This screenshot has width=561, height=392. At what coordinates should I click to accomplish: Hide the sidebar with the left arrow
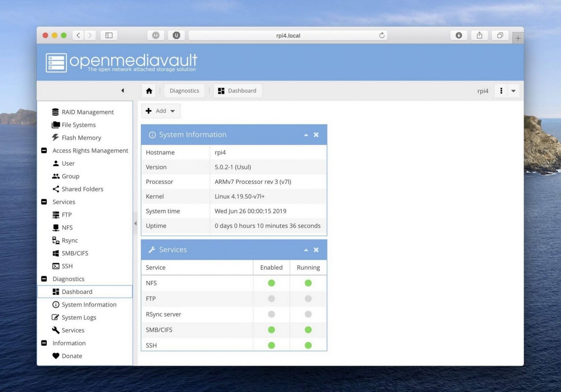pos(123,91)
